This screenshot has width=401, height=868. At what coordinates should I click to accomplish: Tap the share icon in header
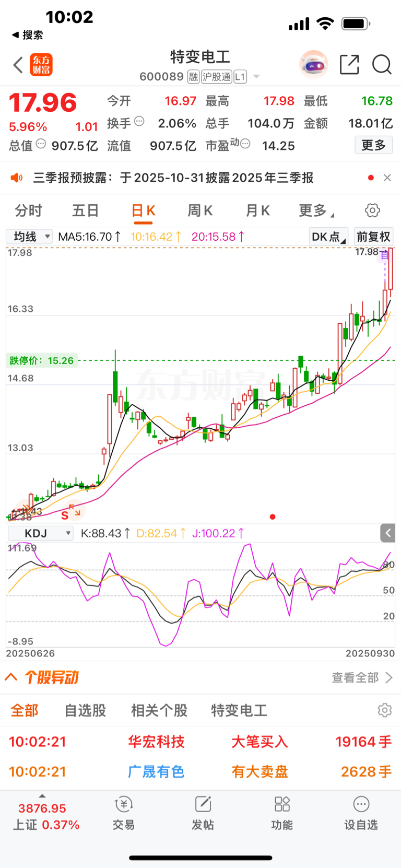pyautogui.click(x=349, y=65)
